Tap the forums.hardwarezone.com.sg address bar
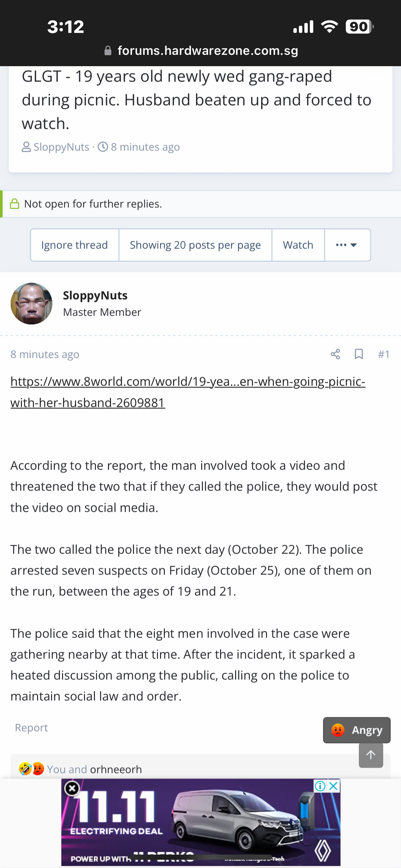401x868 pixels. tap(201, 51)
